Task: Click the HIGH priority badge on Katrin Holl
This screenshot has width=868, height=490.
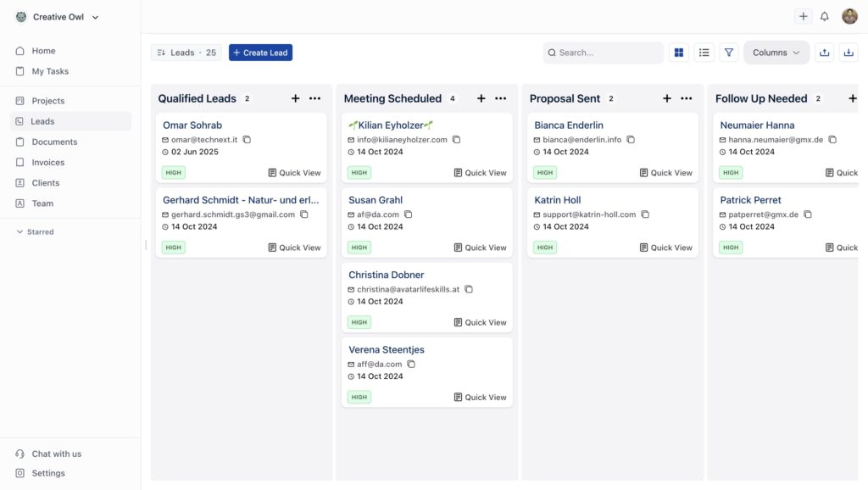Action: [545, 248]
